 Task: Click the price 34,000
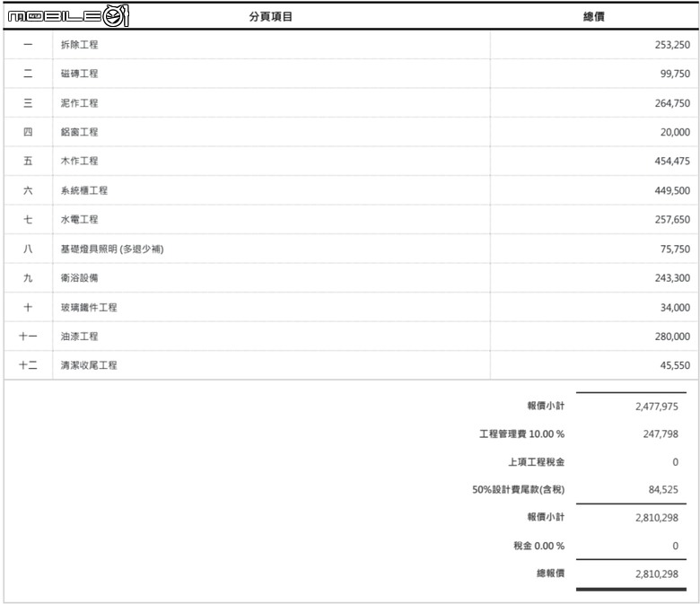coord(675,308)
